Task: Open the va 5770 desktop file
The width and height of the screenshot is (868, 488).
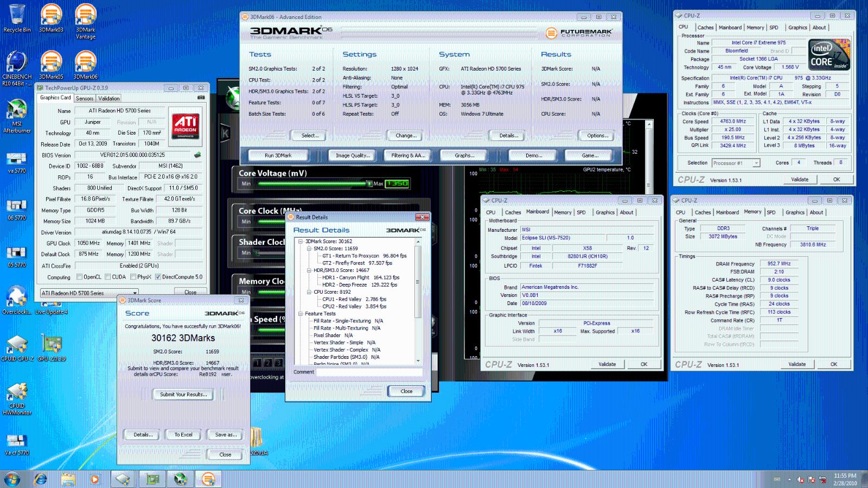Action: [17, 162]
